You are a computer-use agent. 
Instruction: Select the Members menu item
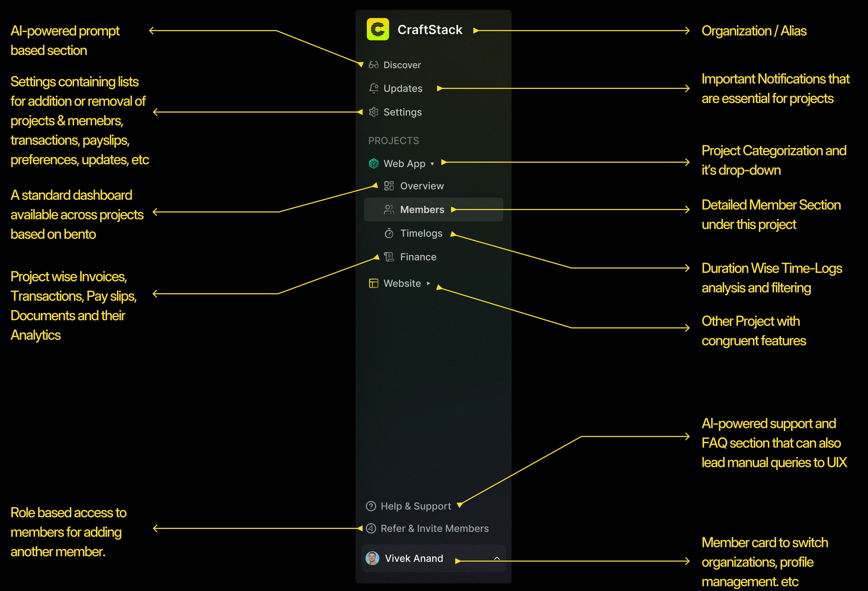pos(433,210)
